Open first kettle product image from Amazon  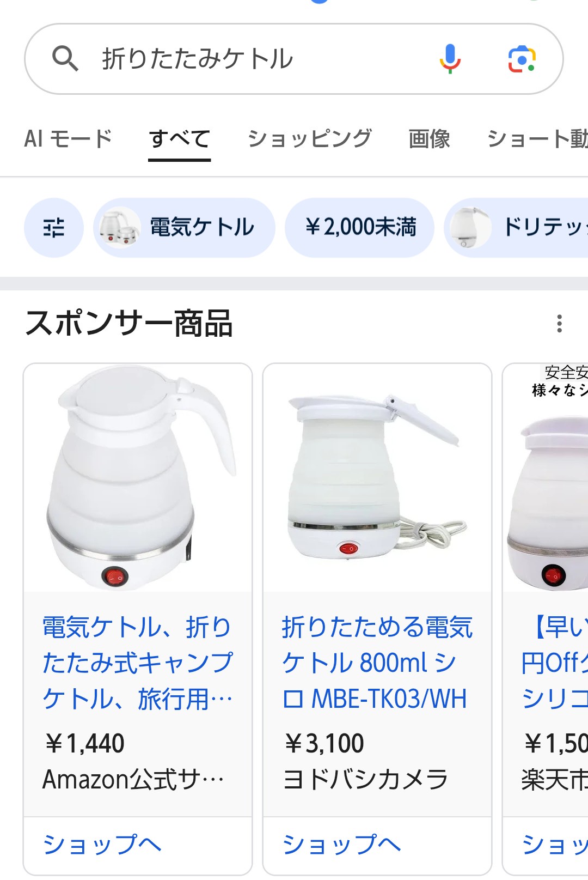point(138,478)
